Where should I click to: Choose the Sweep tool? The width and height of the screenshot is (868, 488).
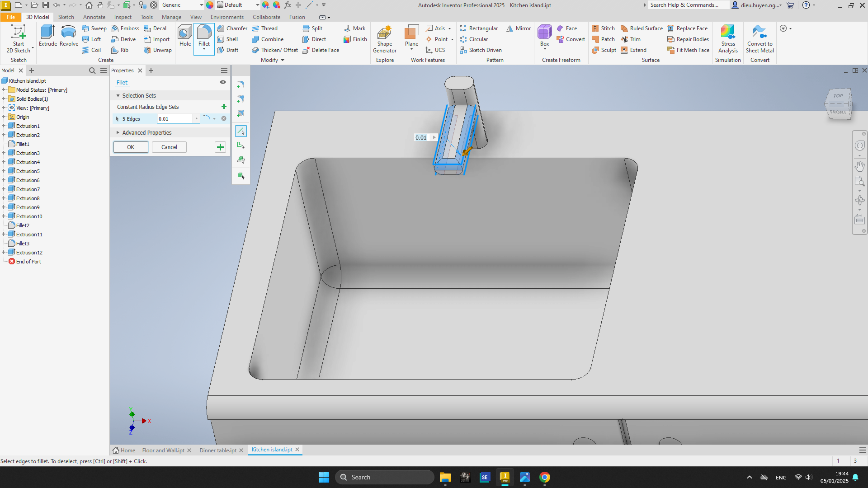click(94, 28)
